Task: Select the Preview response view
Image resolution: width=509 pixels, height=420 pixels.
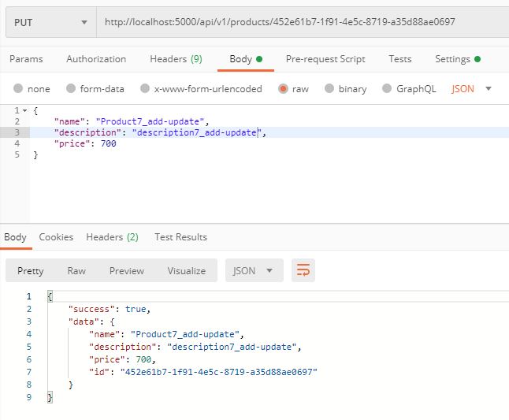Action: [127, 271]
